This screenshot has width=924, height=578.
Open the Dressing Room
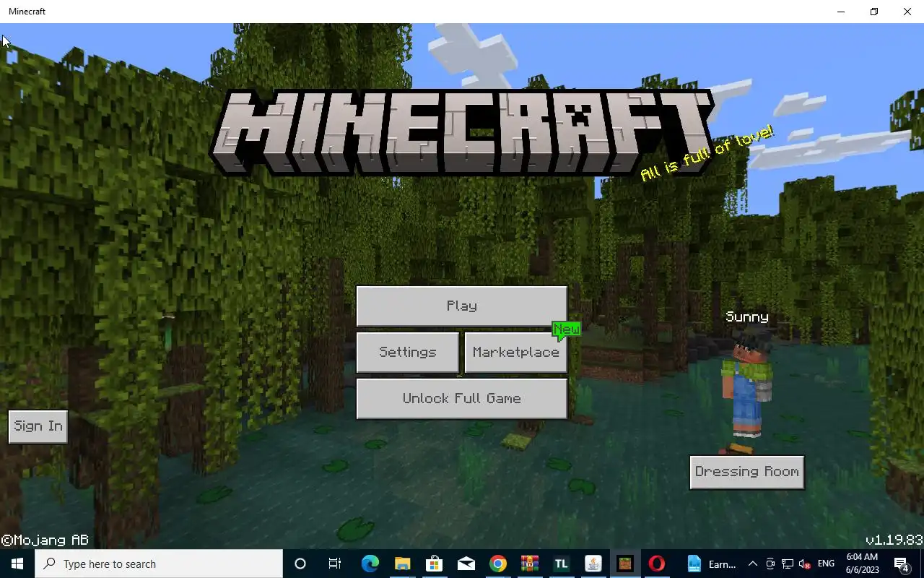tap(747, 472)
